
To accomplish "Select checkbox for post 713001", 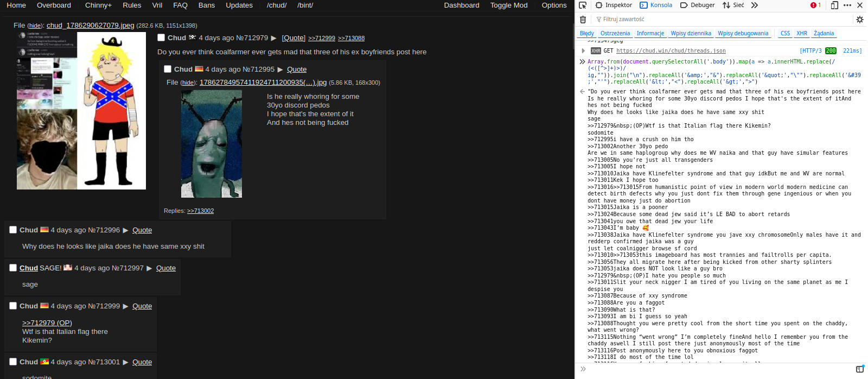I will click(x=13, y=362).
